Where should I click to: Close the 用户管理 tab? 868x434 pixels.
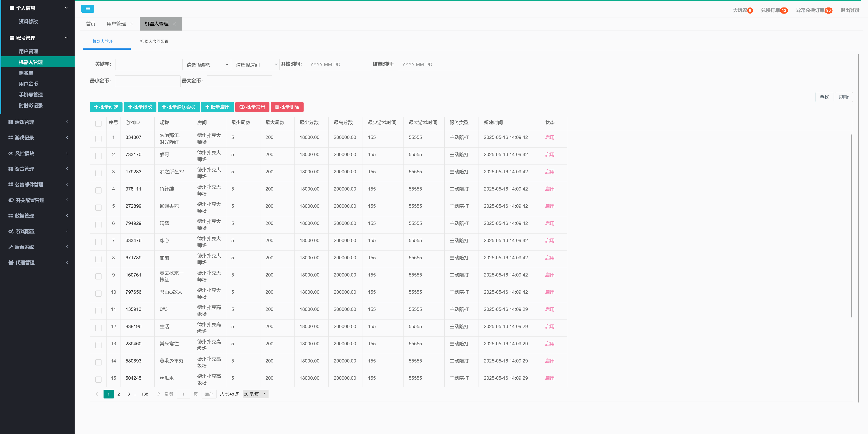(x=131, y=24)
